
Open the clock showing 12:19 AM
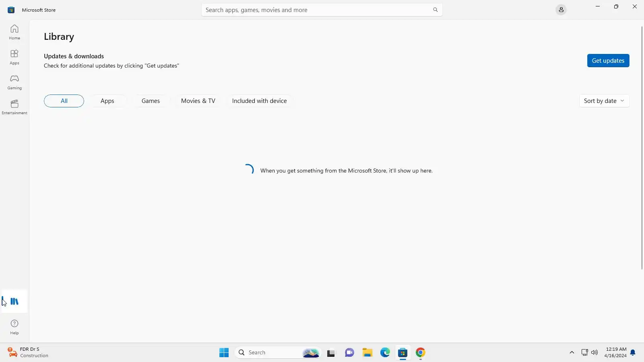pos(615,352)
